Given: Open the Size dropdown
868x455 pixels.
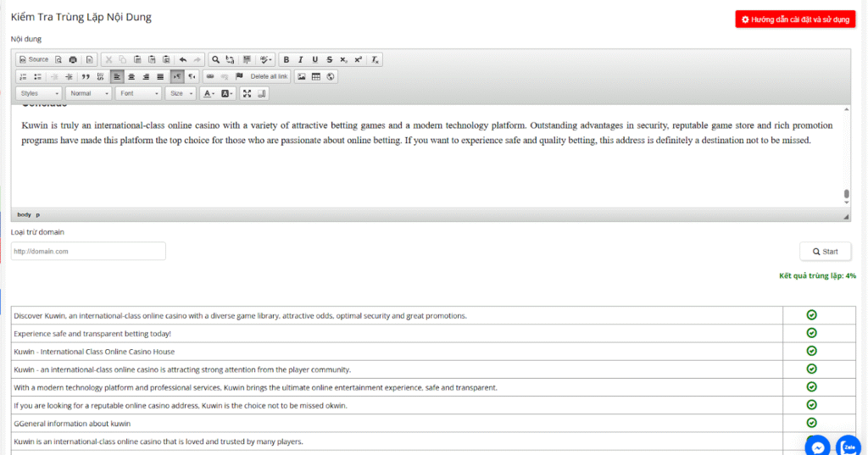Looking at the screenshot, I should click(x=181, y=93).
